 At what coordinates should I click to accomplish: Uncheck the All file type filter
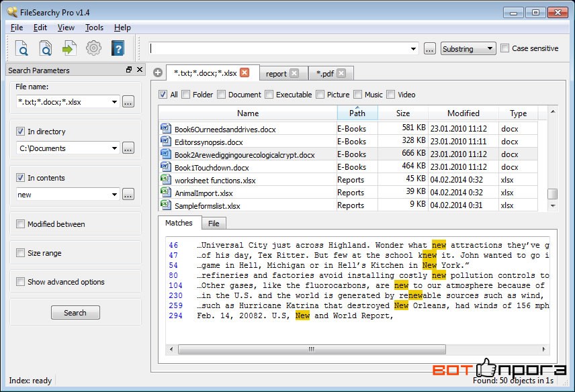click(x=163, y=95)
